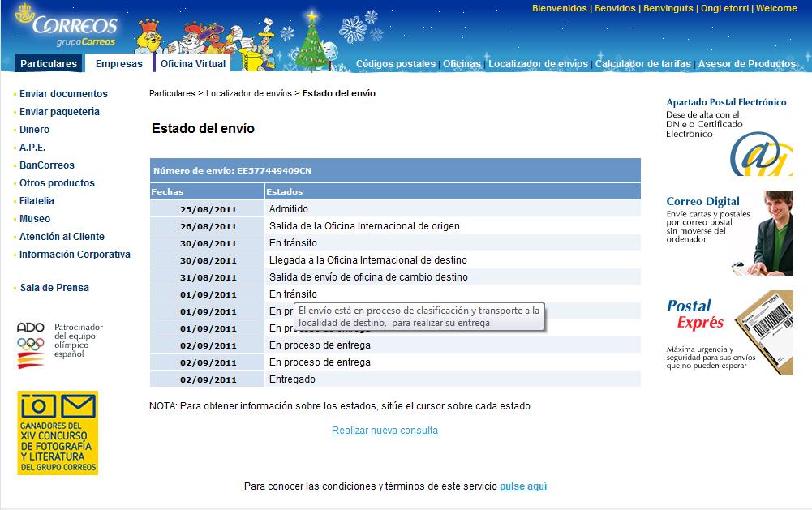Select Bienvenidos language option
Screen dimensions: 812x510
tap(559, 8)
